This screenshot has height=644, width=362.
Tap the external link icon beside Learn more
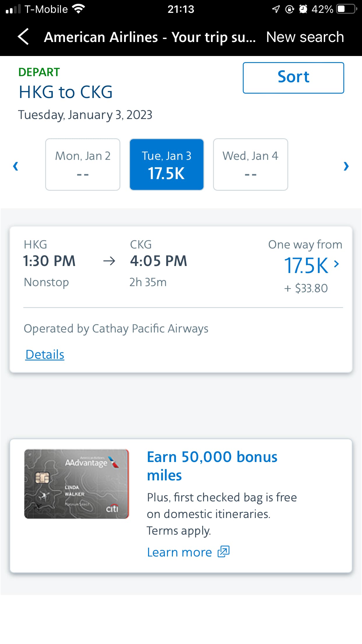pos(224,552)
